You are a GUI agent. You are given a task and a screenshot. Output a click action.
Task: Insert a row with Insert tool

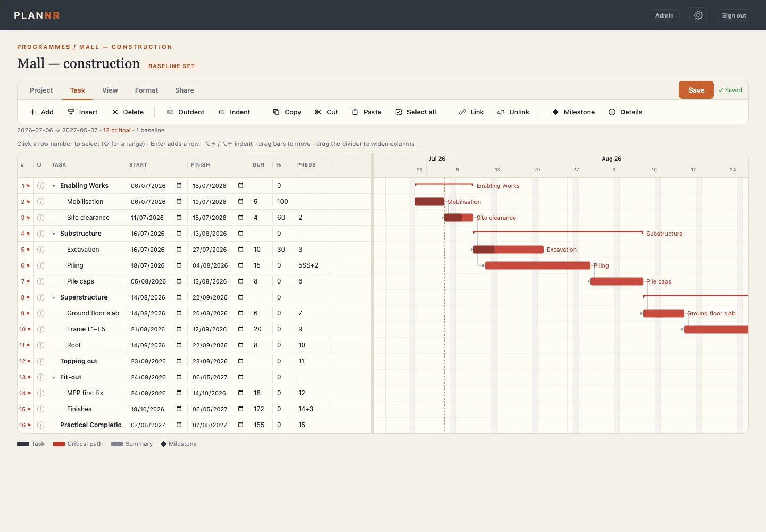pyautogui.click(x=82, y=112)
